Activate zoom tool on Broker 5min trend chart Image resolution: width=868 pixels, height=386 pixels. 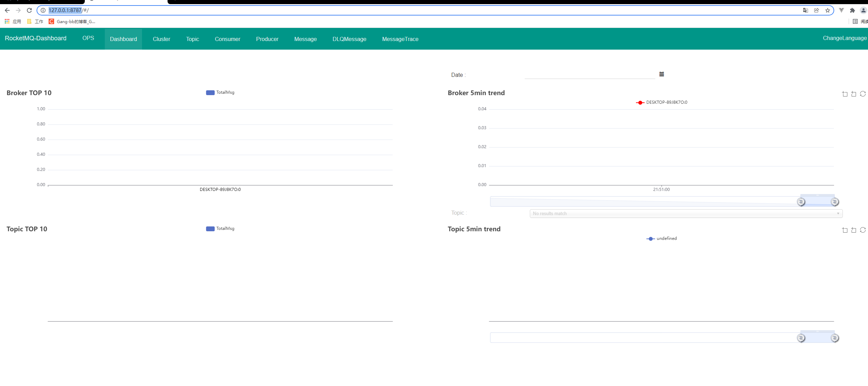tap(845, 94)
